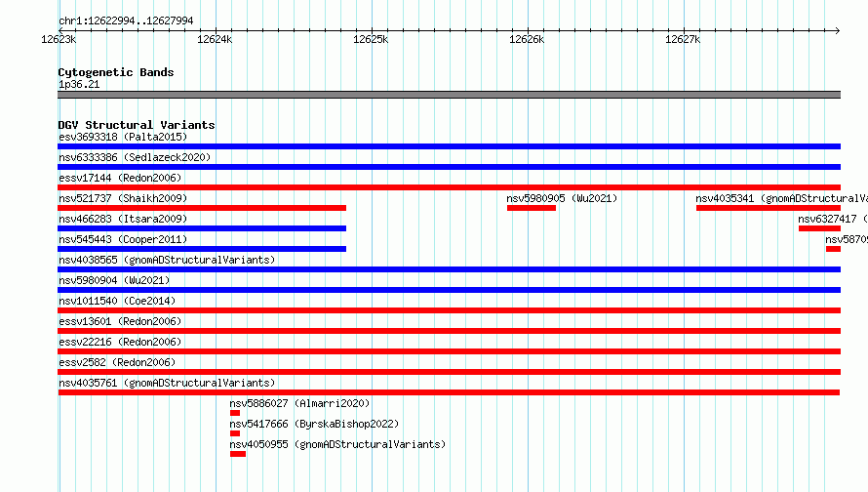Select the 1p36.21 band label
The height and width of the screenshot is (492, 868).
pyautogui.click(x=79, y=84)
